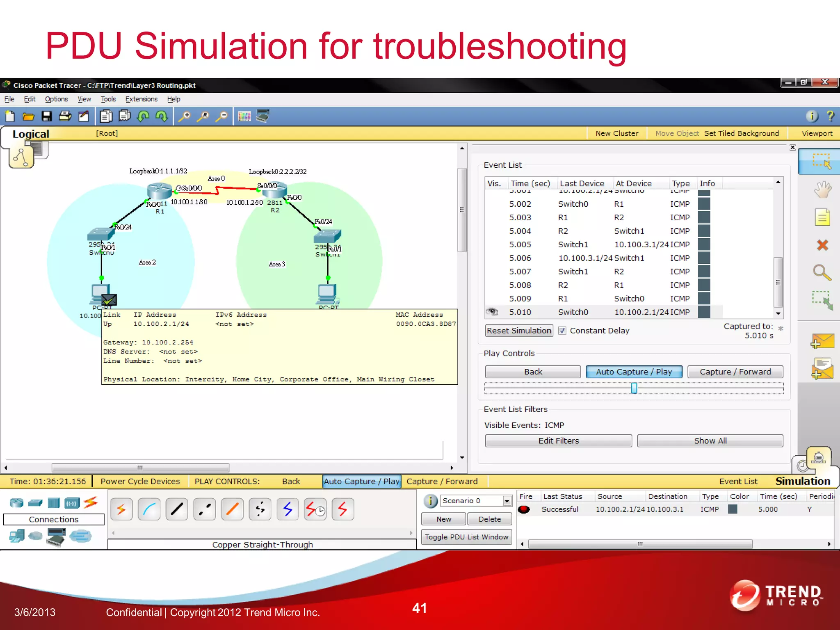Viewport: 840px width, 630px height.
Task: Click the Save file toolbar icon
Action: click(x=47, y=116)
